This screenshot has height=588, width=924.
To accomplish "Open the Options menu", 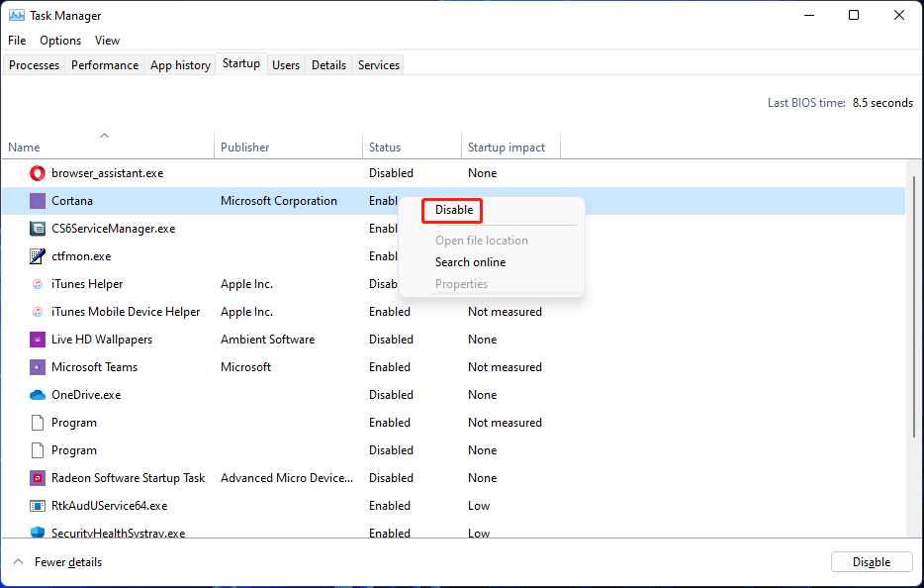I will (x=60, y=41).
